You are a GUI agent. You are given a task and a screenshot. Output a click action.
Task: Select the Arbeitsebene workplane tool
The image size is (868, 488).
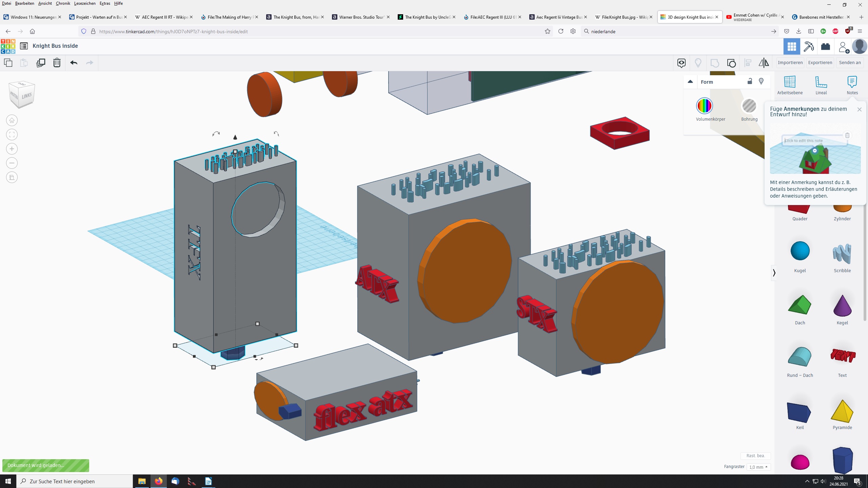click(790, 85)
